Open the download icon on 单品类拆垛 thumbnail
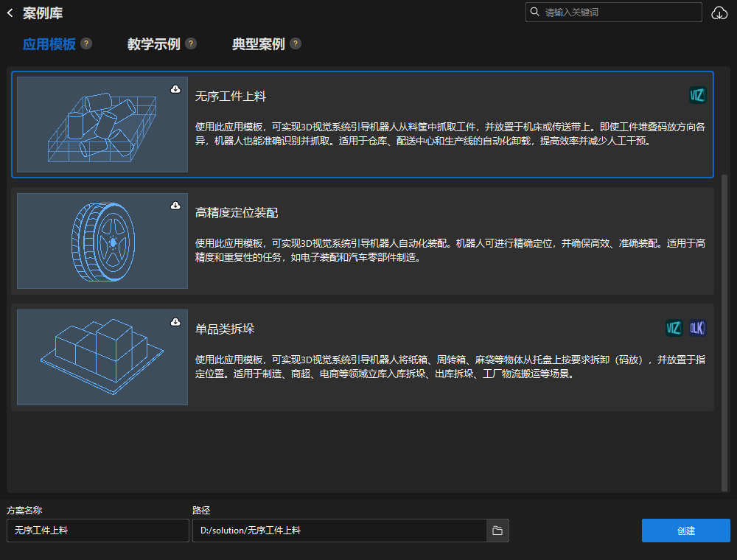 coord(175,320)
